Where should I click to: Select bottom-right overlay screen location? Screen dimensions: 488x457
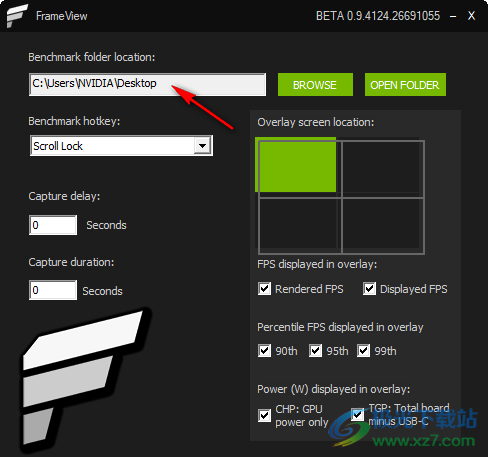coord(383,225)
